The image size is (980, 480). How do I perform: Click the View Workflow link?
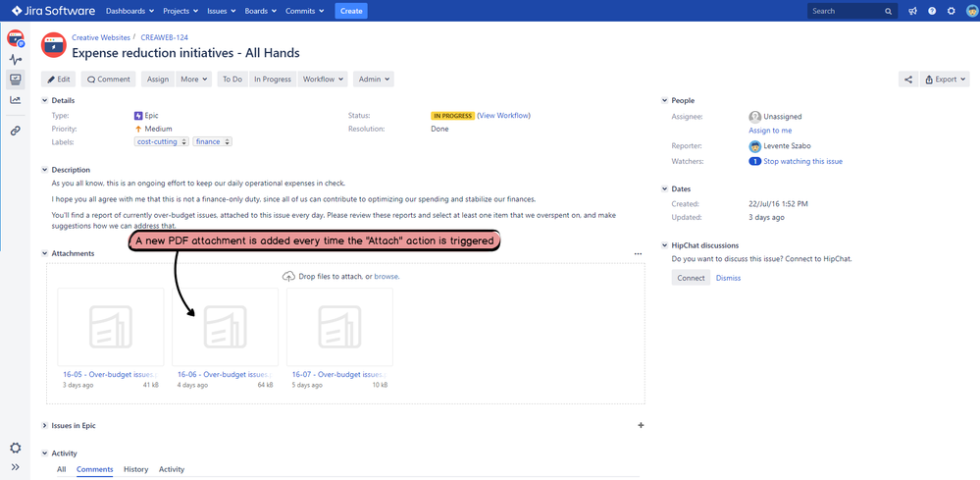pyautogui.click(x=504, y=116)
